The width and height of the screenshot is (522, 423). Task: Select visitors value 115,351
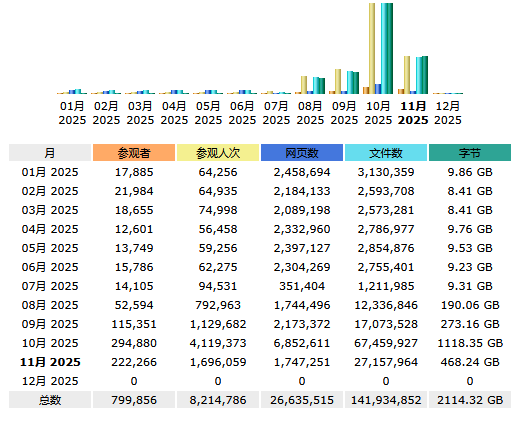click(134, 324)
